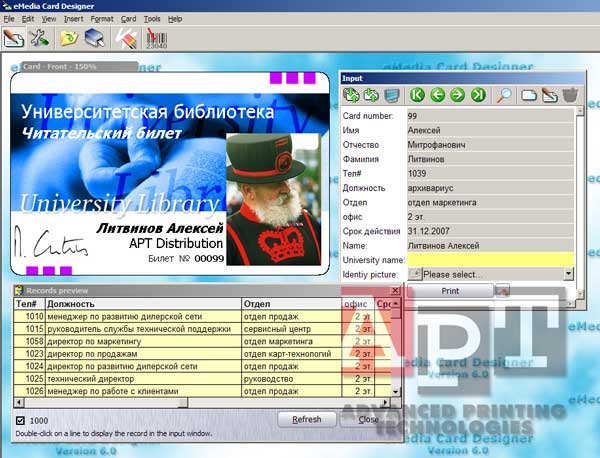
Task: Click the edit record icon in Input
Action: coord(549,95)
